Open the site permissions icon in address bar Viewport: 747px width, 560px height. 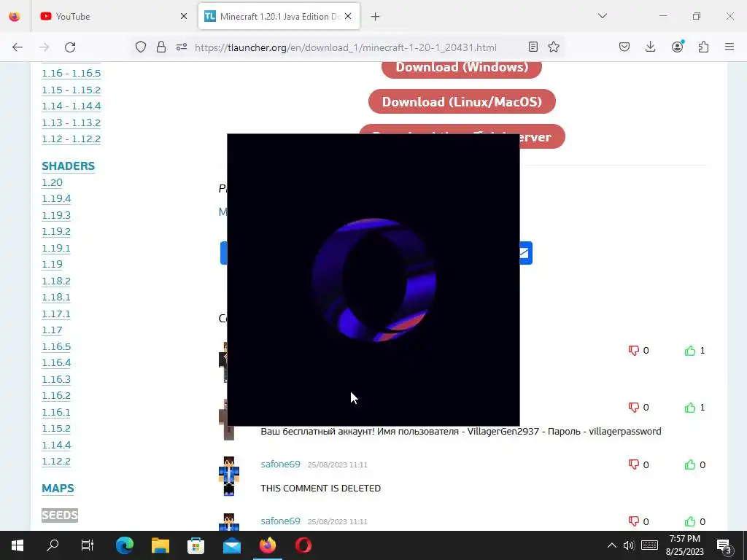[x=182, y=47]
